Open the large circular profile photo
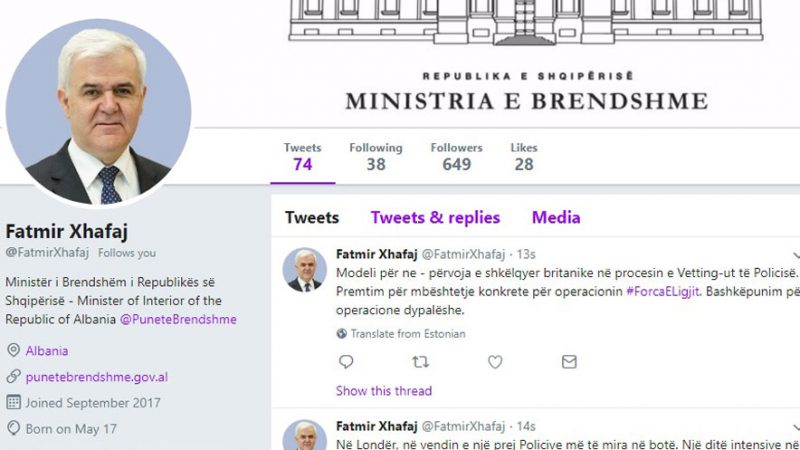 tap(98, 113)
